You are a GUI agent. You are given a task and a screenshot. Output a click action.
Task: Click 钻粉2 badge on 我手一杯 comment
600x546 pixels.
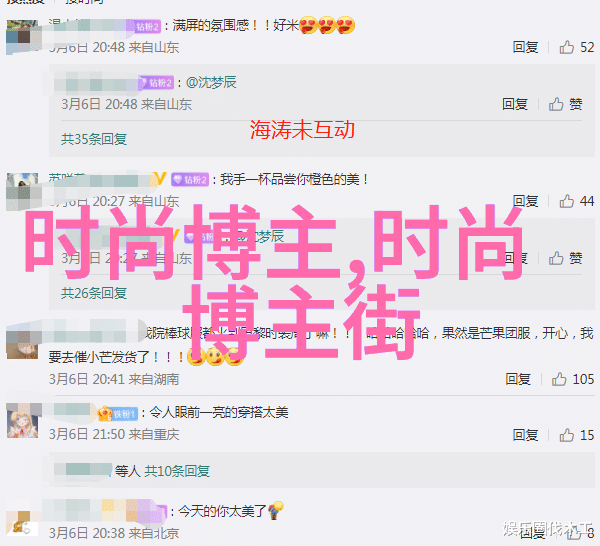[x=190, y=179]
